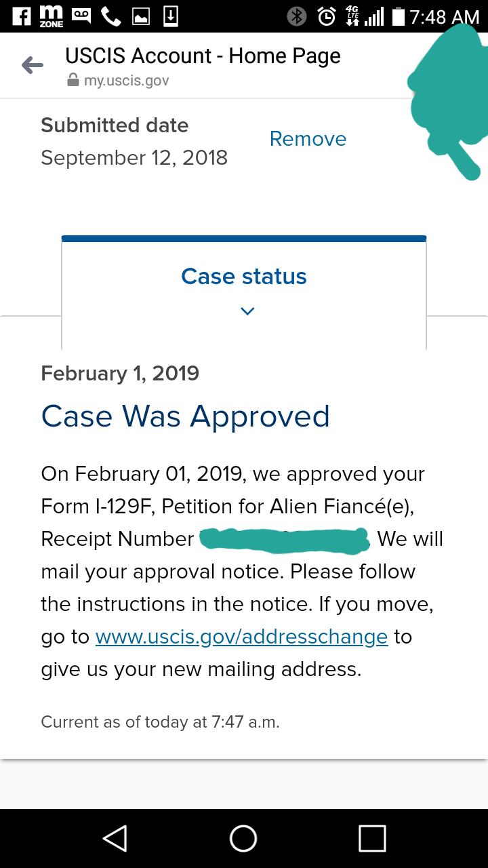Tap Android recent apps square button
The width and height of the screenshot is (488, 868).
pyautogui.click(x=372, y=838)
